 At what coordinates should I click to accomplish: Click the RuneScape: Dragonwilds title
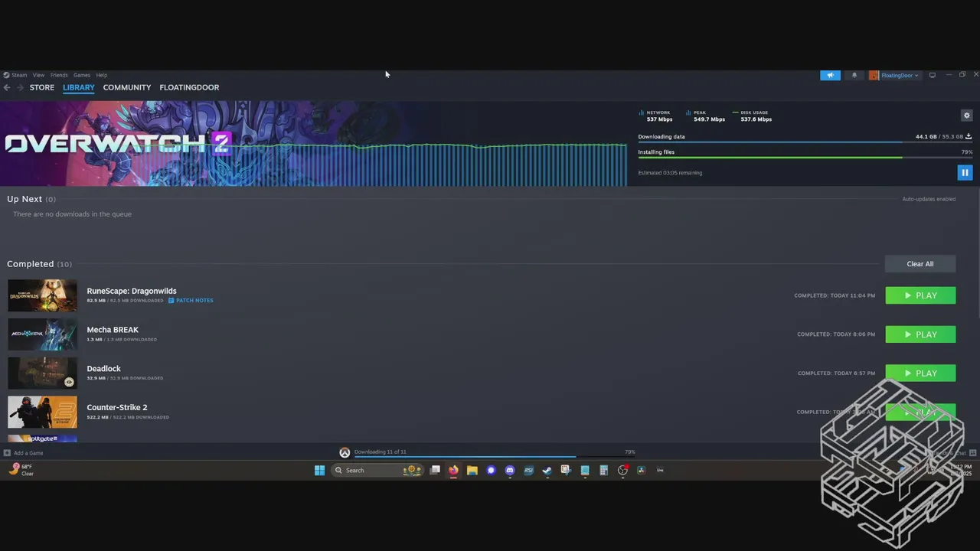[x=132, y=291]
